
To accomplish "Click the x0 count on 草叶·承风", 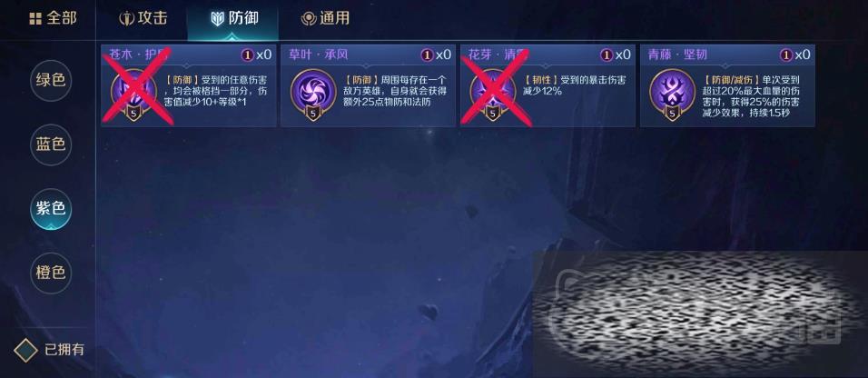I will pyautogui.click(x=443, y=55).
